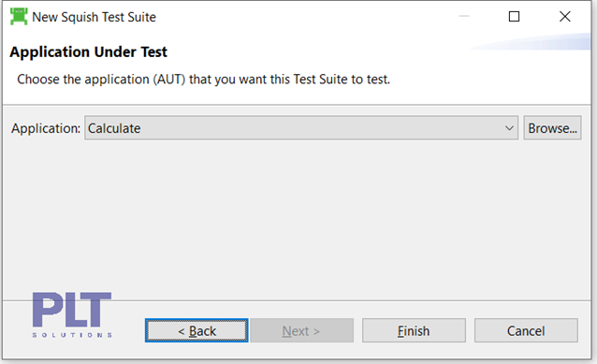597x364 pixels.
Task: Expand the Application combo box arrow
Action: [x=509, y=128]
